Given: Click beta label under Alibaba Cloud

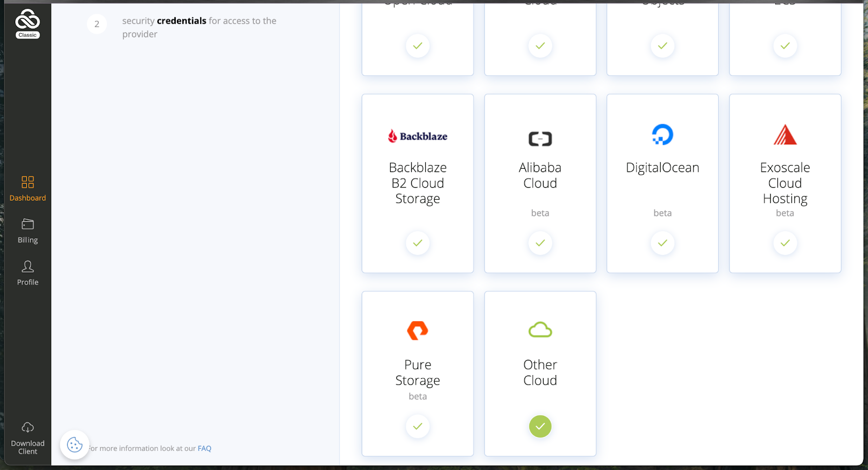Looking at the screenshot, I should [x=540, y=213].
